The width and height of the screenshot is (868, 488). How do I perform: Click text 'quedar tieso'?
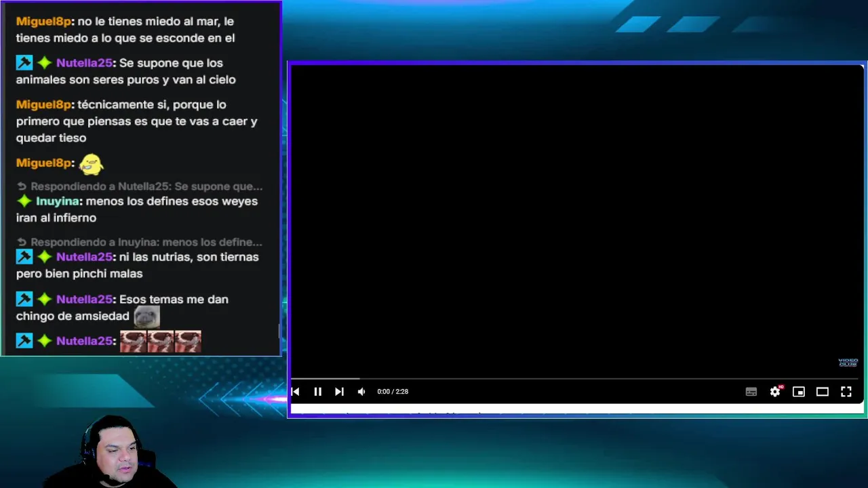[52, 138]
